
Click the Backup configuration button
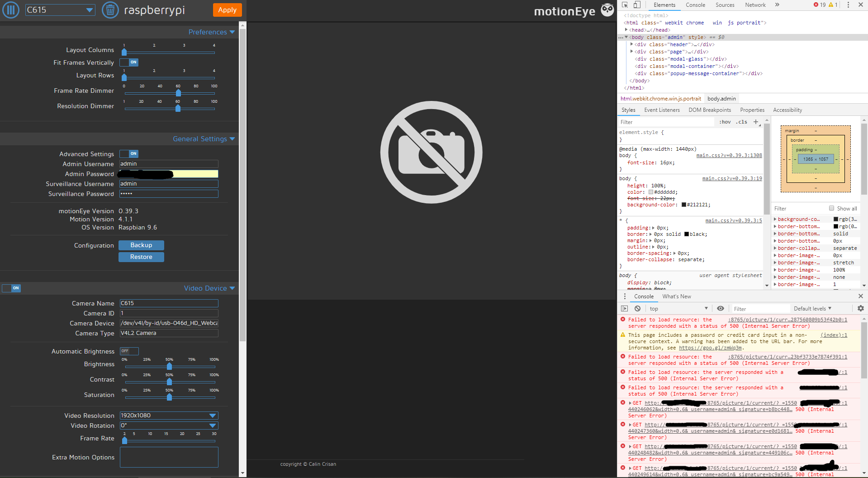point(141,245)
